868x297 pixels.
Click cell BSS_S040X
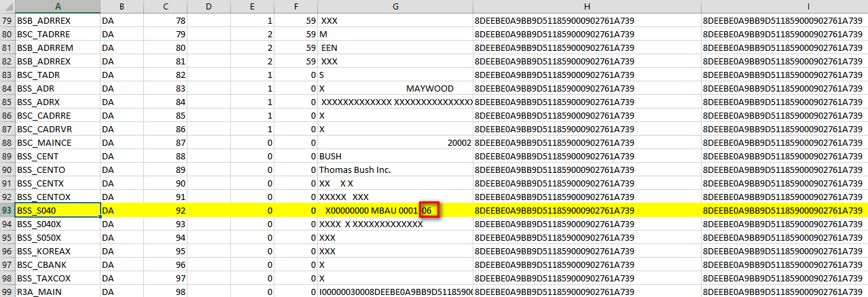[x=58, y=224]
